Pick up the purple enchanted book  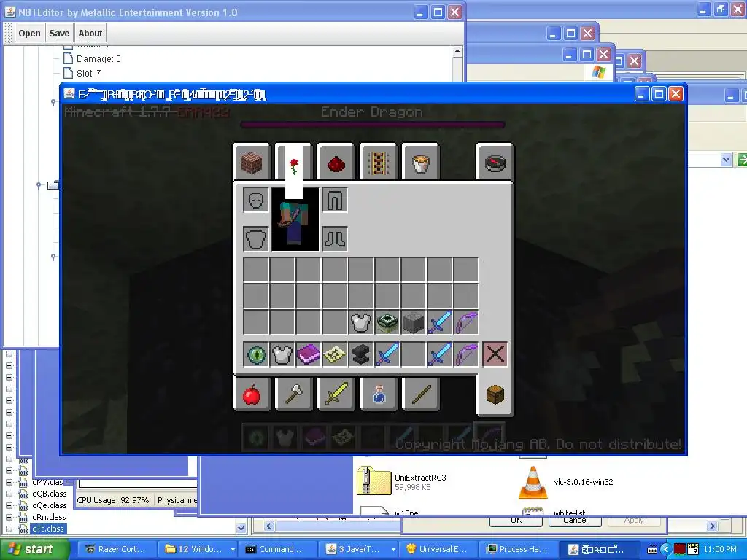[x=309, y=354]
